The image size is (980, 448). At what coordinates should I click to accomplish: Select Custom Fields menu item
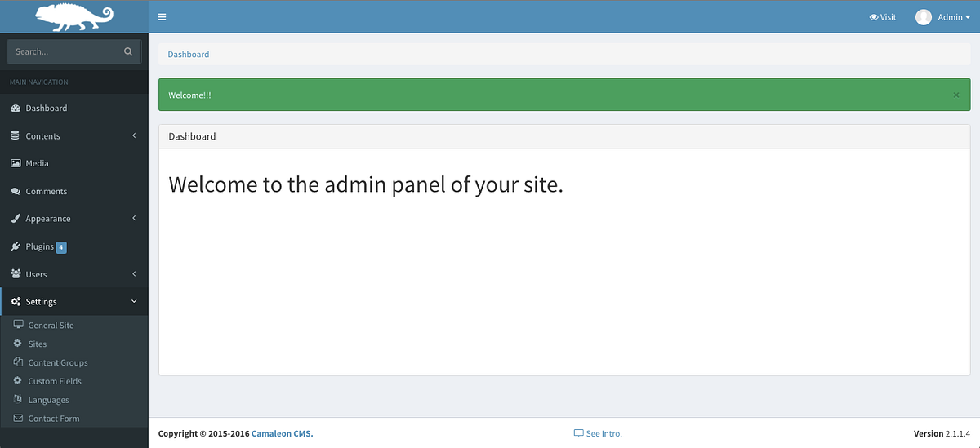click(x=55, y=381)
